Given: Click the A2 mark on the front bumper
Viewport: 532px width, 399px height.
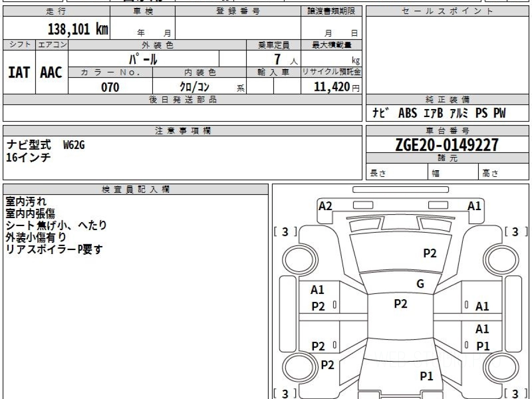Looking at the screenshot, I should (x=326, y=206).
